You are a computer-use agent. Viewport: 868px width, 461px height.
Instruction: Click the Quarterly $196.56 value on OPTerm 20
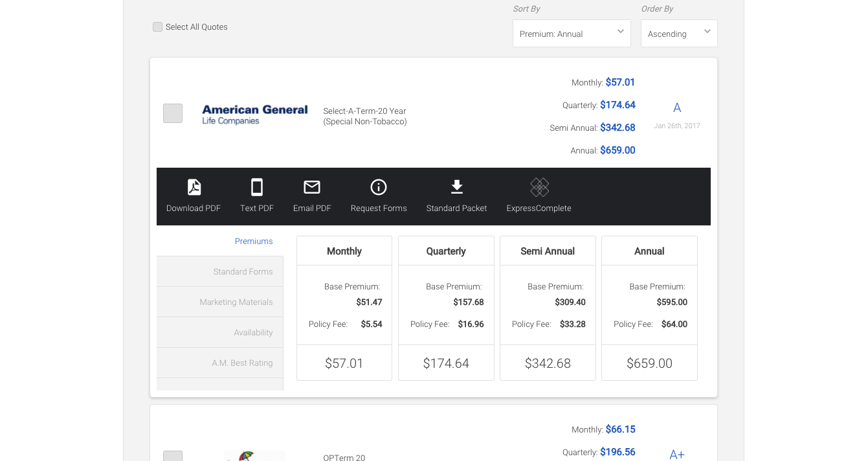[x=618, y=452]
